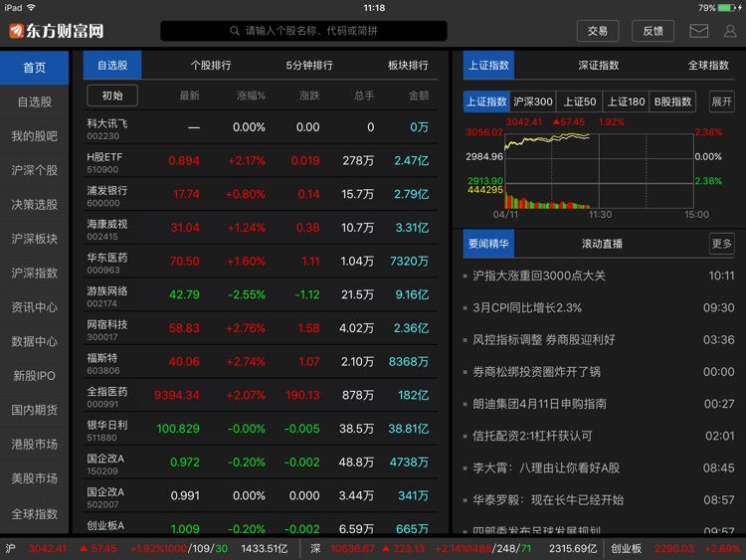
Task: Focus the stock name search field
Action: coord(303,31)
